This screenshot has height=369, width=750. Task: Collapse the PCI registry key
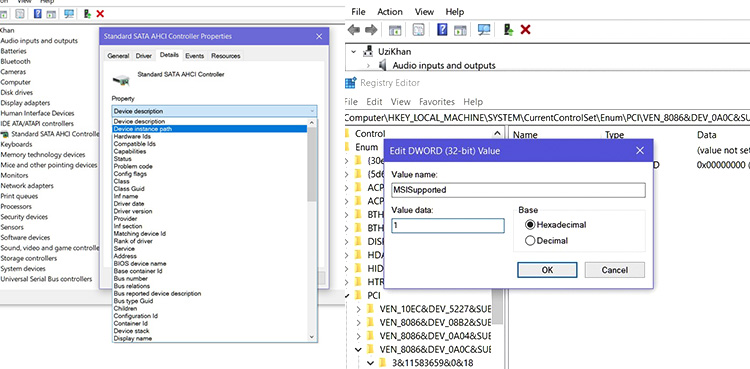[348, 295]
